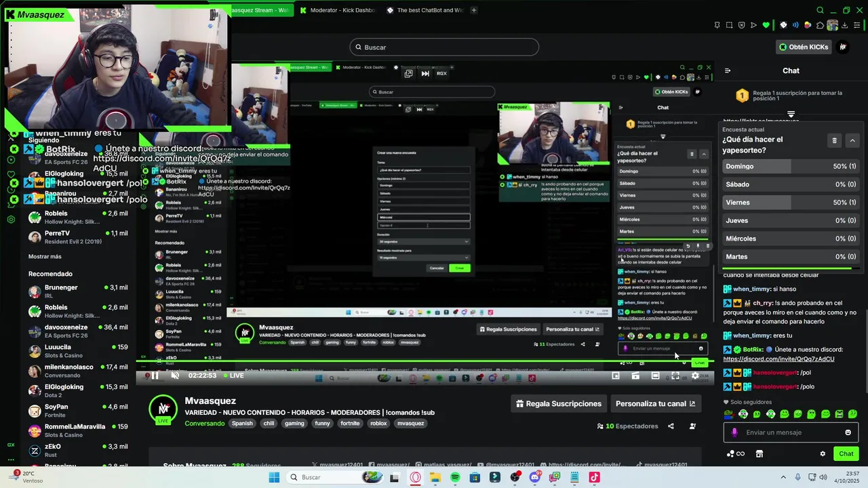Open video player settings gear

[695, 375]
